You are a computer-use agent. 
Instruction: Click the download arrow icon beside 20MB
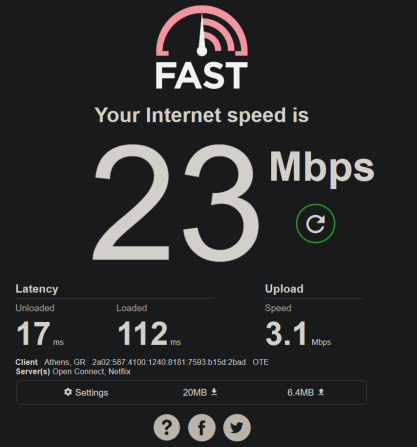click(214, 392)
